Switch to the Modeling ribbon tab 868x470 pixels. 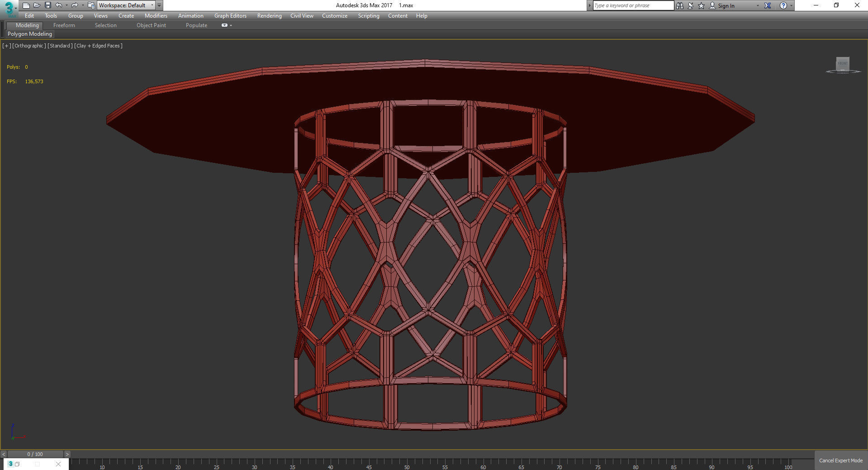coord(27,25)
